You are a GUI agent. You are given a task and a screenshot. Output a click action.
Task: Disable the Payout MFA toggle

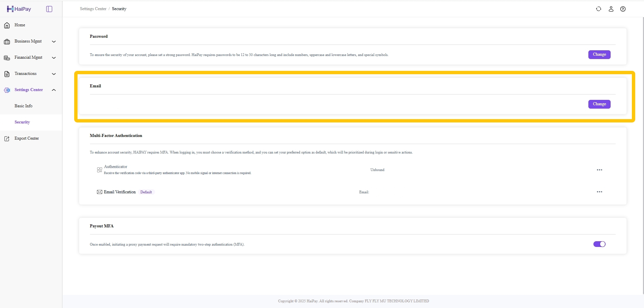(600, 244)
